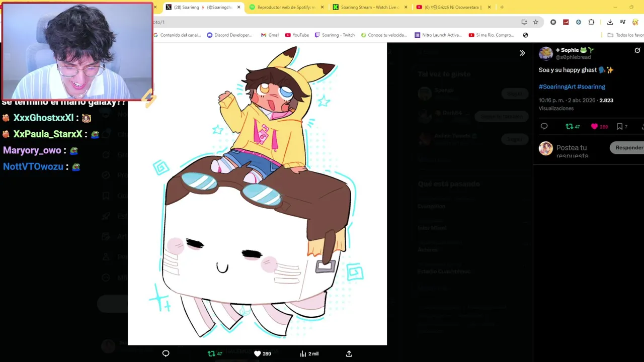
Task: Open the YouTube bookmark
Action: point(297,35)
